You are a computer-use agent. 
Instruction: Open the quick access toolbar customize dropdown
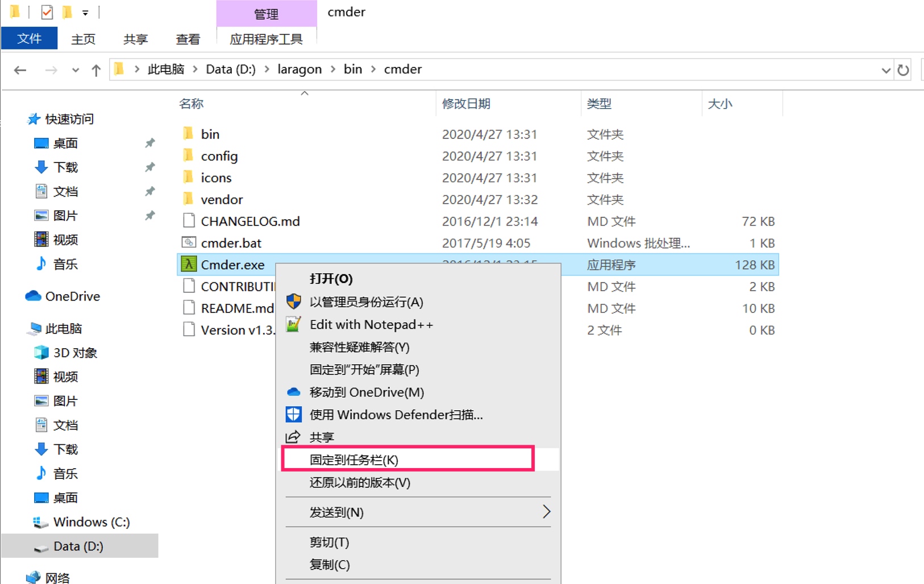point(85,12)
